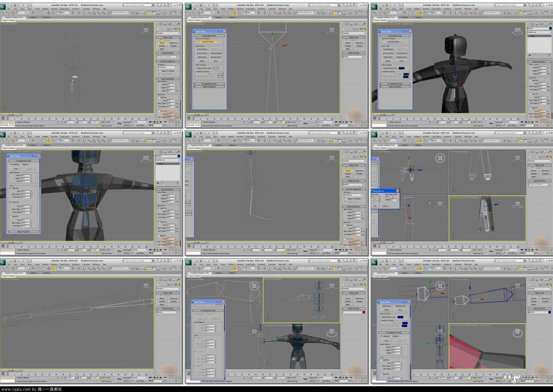
Task: Open the Modifiers menu in top-middle window
Action: [x=231, y=9]
